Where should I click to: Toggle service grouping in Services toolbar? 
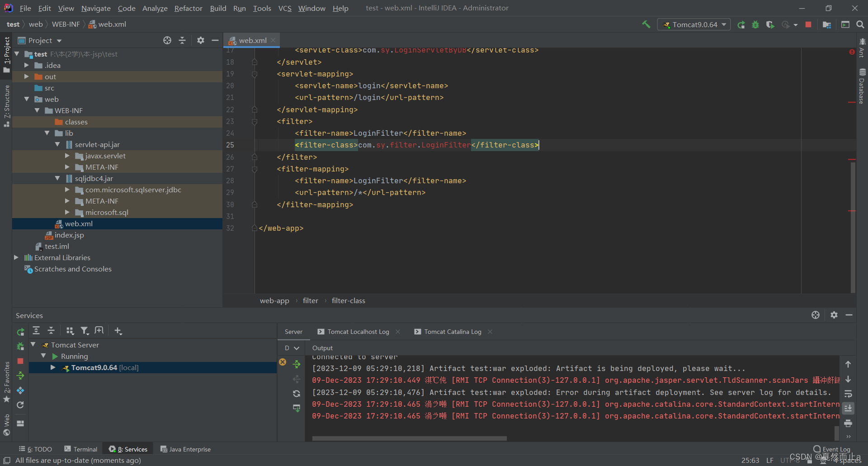[x=70, y=331]
